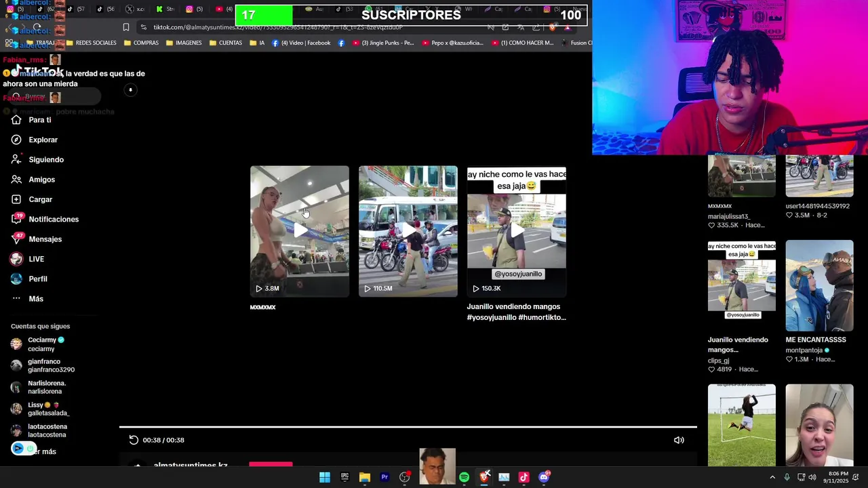Click the microphone tray icon
The image size is (868, 488).
click(x=787, y=477)
